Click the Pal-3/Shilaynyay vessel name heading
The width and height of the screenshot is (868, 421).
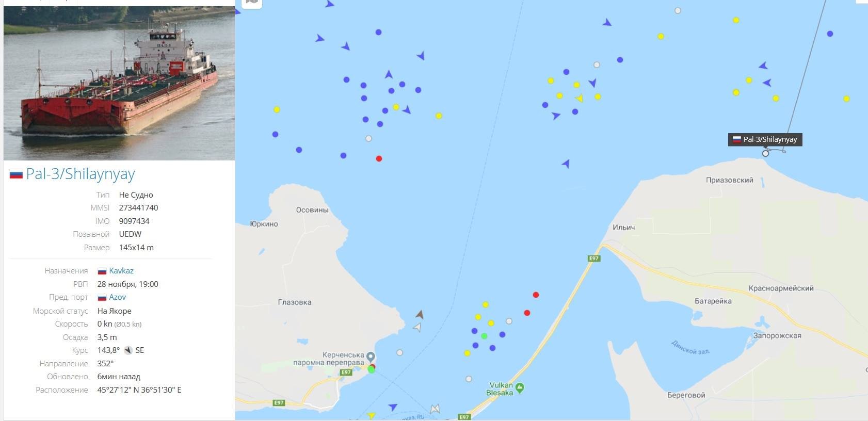point(81,174)
